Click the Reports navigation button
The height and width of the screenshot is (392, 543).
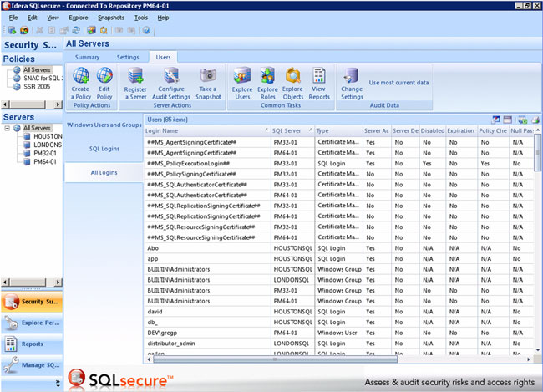coord(32,344)
